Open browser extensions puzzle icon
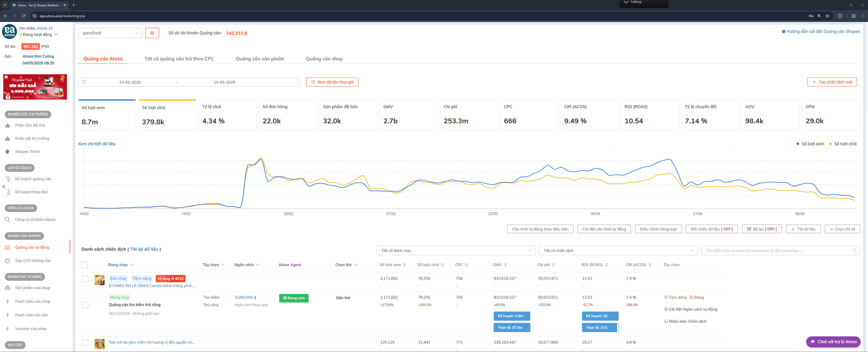868x352 pixels. tap(840, 16)
